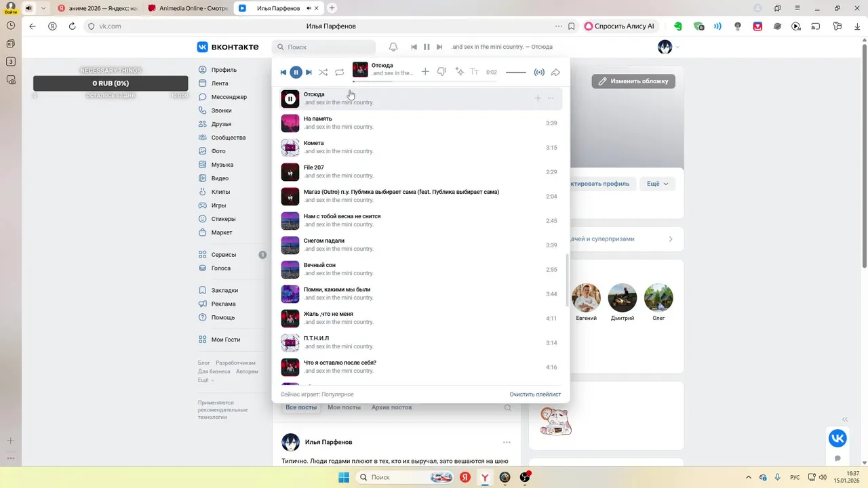Click the header pause button

427,47
